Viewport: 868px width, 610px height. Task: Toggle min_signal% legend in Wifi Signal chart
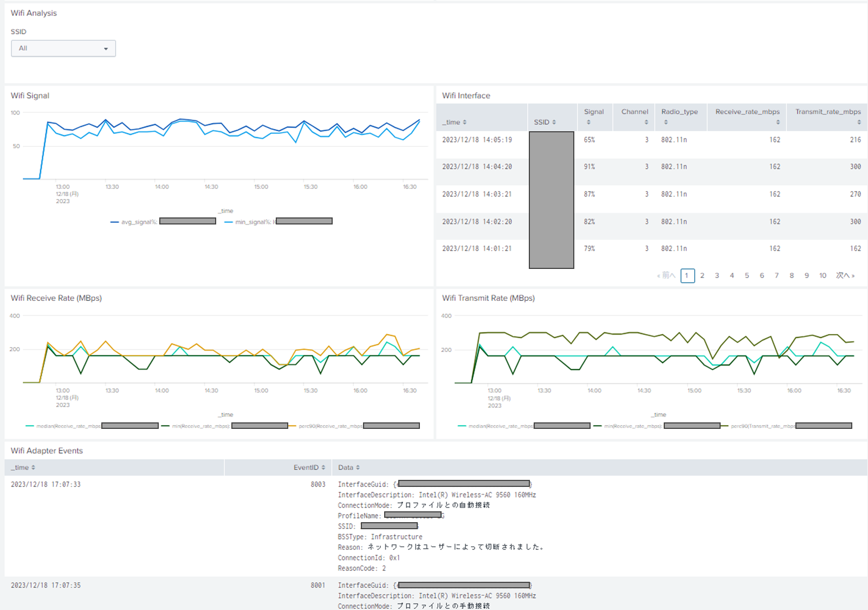click(278, 221)
